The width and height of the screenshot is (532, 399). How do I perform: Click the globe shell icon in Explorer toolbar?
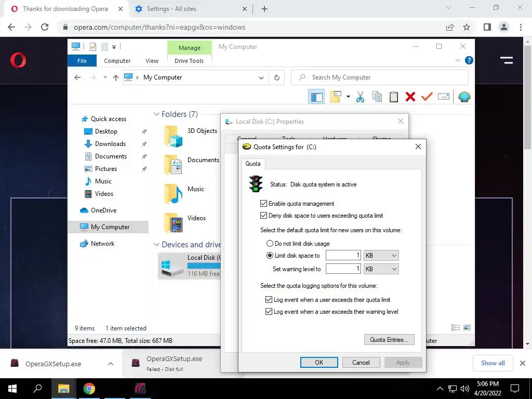click(x=464, y=97)
